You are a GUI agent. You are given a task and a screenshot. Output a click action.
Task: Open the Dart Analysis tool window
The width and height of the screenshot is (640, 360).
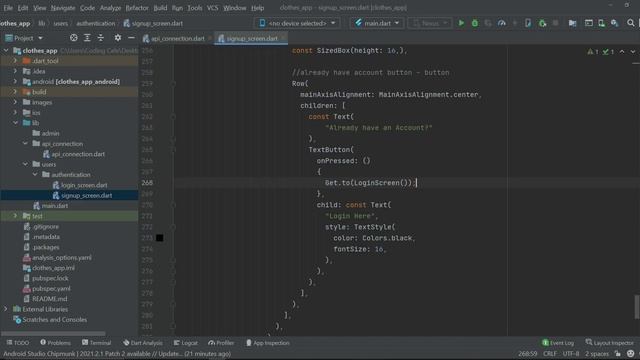(x=142, y=343)
